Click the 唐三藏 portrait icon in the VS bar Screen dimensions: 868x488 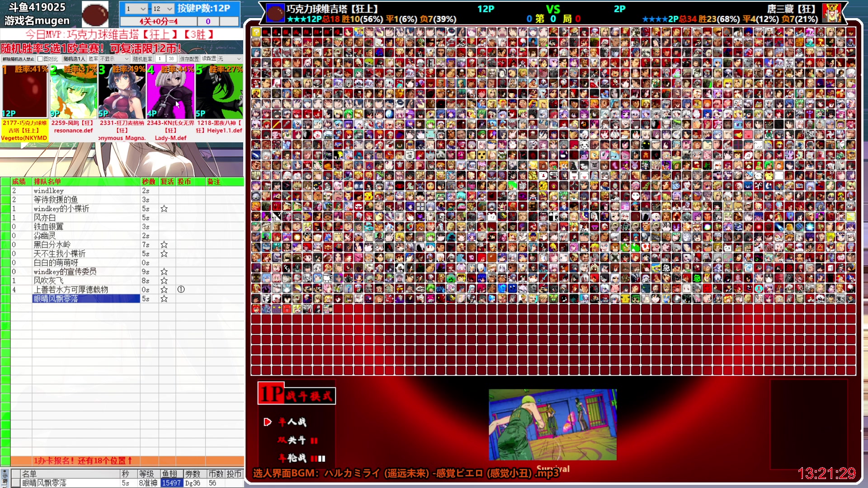(x=831, y=13)
